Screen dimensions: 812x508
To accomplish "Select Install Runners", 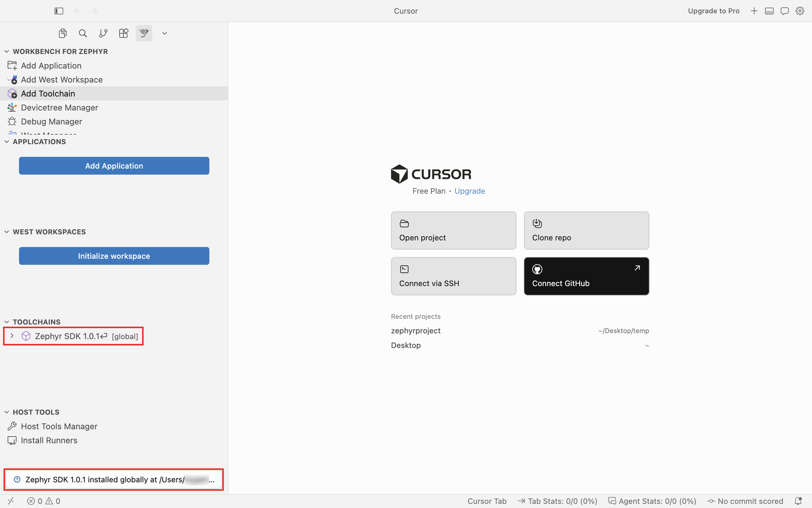I will coord(114,440).
